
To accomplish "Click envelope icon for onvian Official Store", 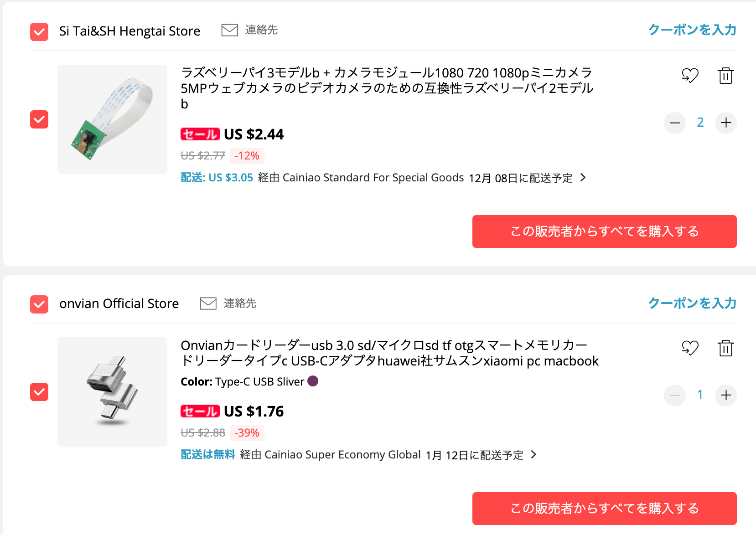I will point(208,303).
